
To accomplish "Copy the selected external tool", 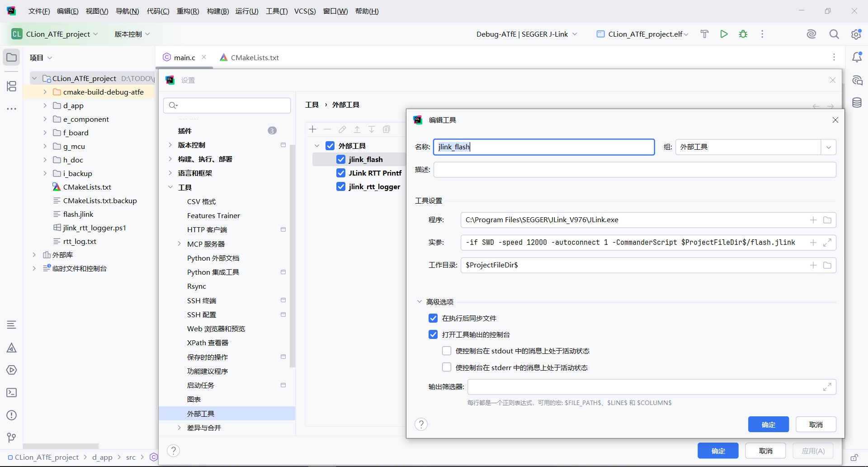I will click(x=387, y=129).
